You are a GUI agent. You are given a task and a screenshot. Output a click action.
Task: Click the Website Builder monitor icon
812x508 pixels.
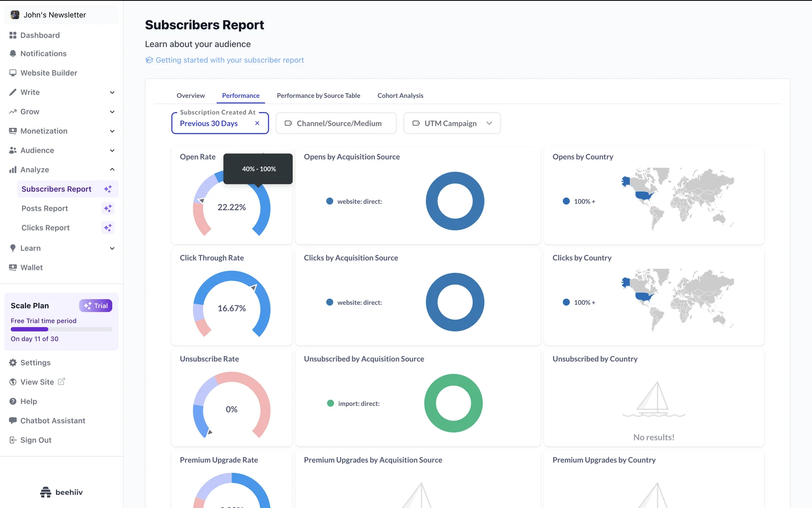(13, 73)
